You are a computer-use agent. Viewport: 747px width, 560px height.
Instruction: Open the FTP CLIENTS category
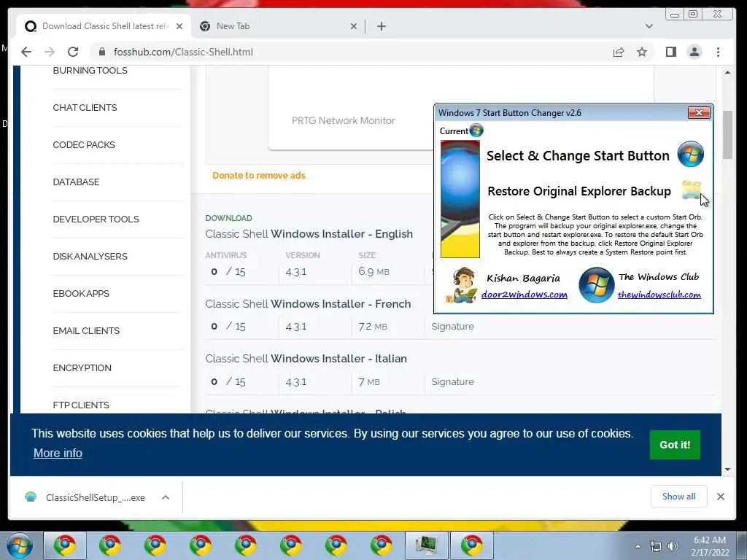81,405
